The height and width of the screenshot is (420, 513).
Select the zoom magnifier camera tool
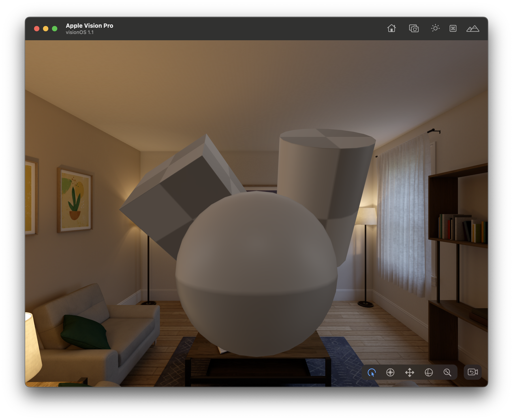point(447,372)
